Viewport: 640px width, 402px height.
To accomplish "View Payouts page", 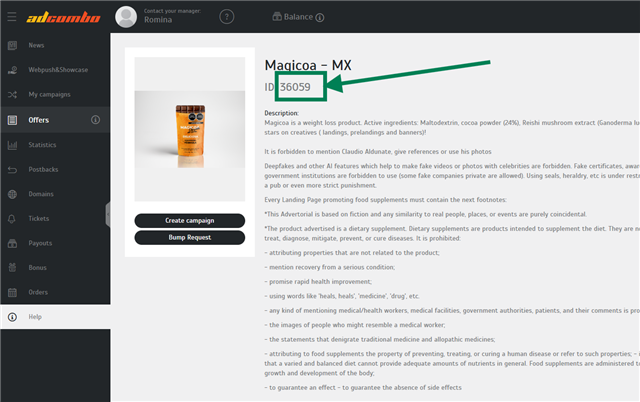I will pyautogui.click(x=55, y=243).
